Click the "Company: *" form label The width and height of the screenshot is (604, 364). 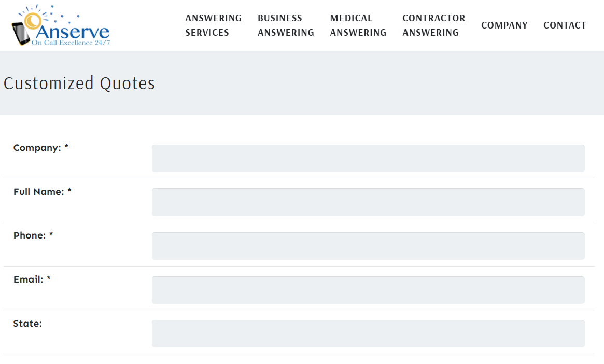coord(41,148)
